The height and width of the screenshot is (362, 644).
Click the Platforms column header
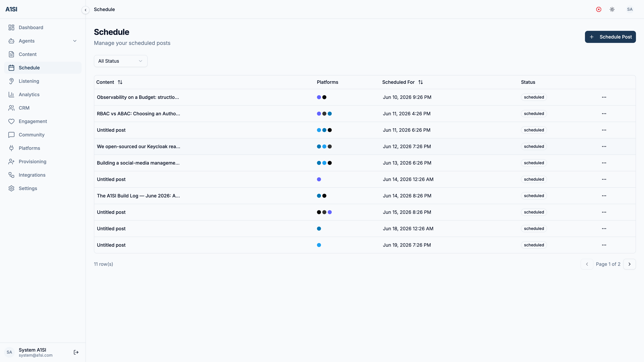328,82
